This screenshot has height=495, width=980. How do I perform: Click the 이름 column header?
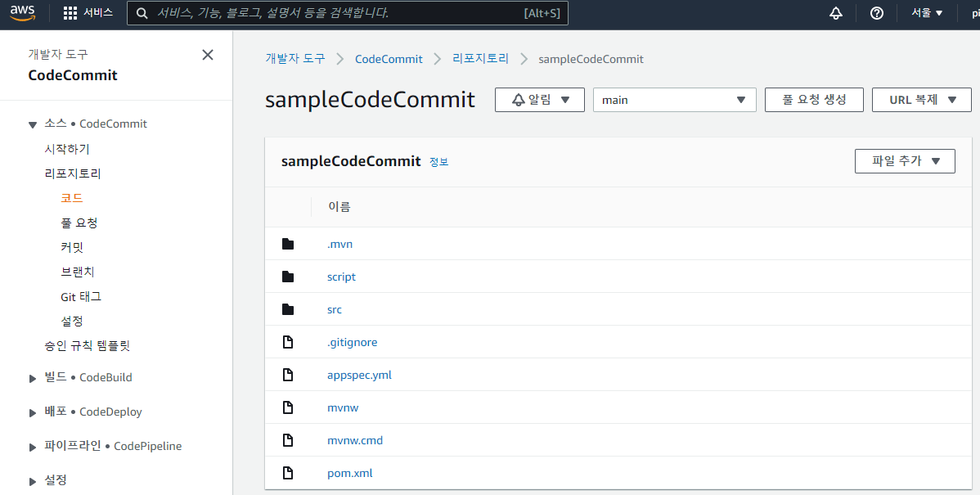(339, 206)
